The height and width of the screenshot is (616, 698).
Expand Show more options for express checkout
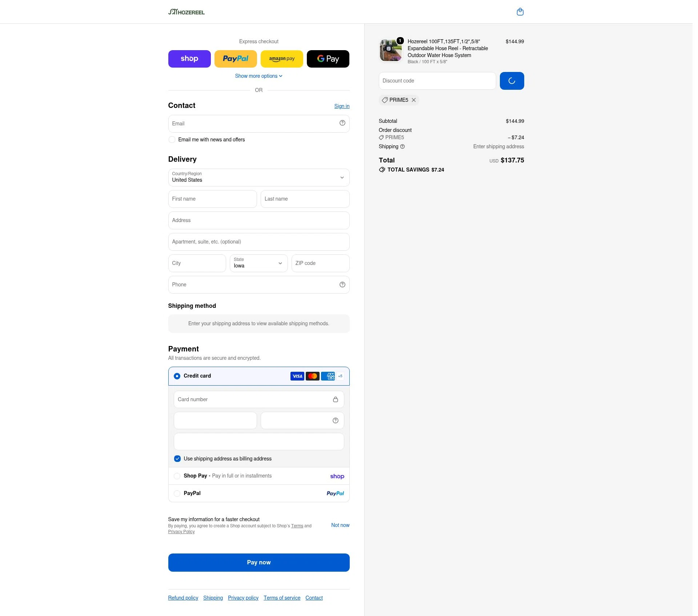[258, 76]
